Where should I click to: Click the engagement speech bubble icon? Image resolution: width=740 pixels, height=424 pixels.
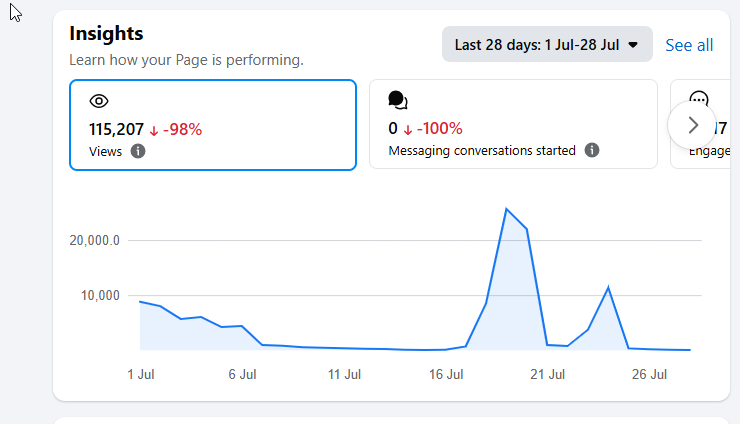pyautogui.click(x=698, y=98)
